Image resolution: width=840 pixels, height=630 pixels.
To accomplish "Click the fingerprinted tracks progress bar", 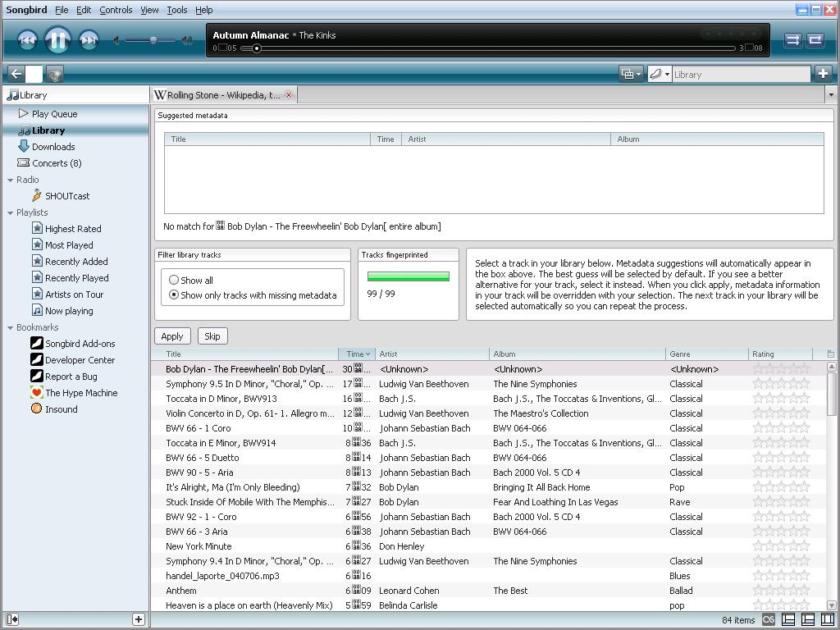I will click(x=409, y=276).
